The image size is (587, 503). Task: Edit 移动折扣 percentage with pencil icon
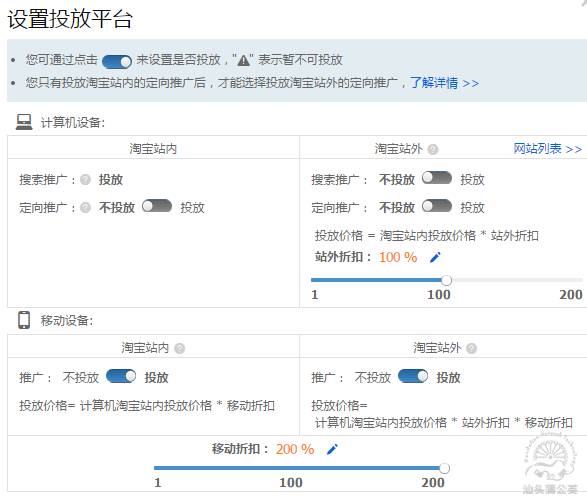pyautogui.click(x=332, y=449)
